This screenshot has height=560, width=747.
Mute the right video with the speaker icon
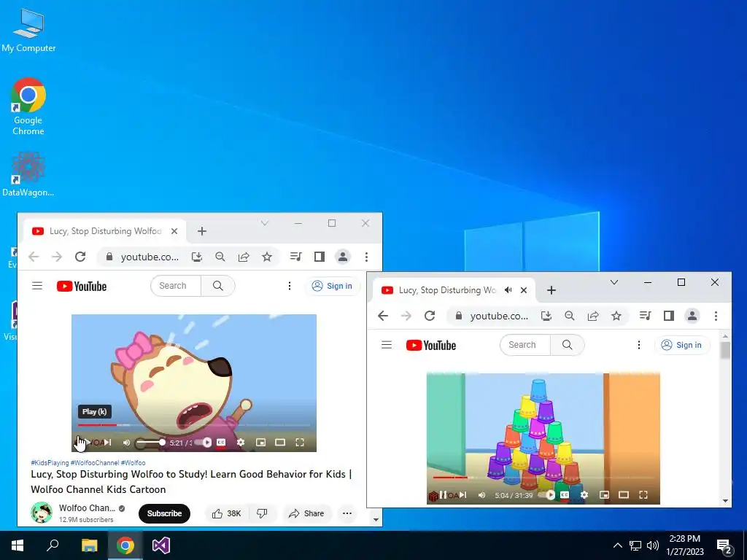pyautogui.click(x=481, y=495)
